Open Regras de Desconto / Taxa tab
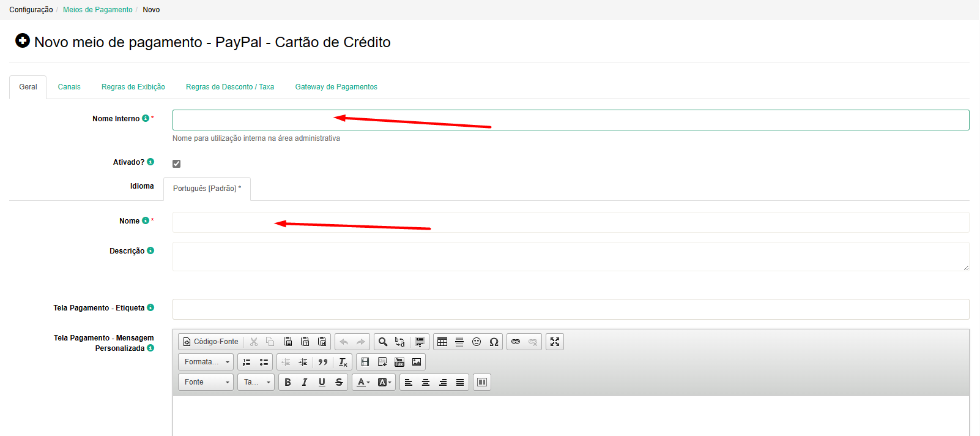 click(230, 87)
